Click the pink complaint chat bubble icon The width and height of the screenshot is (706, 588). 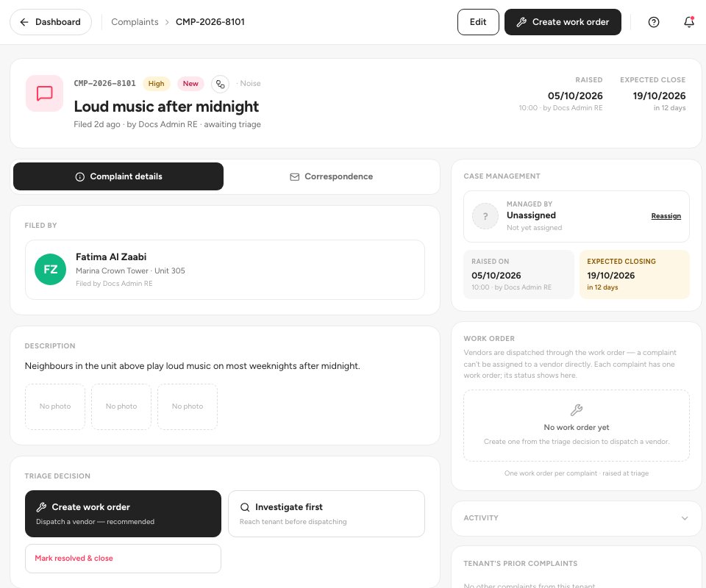point(45,93)
